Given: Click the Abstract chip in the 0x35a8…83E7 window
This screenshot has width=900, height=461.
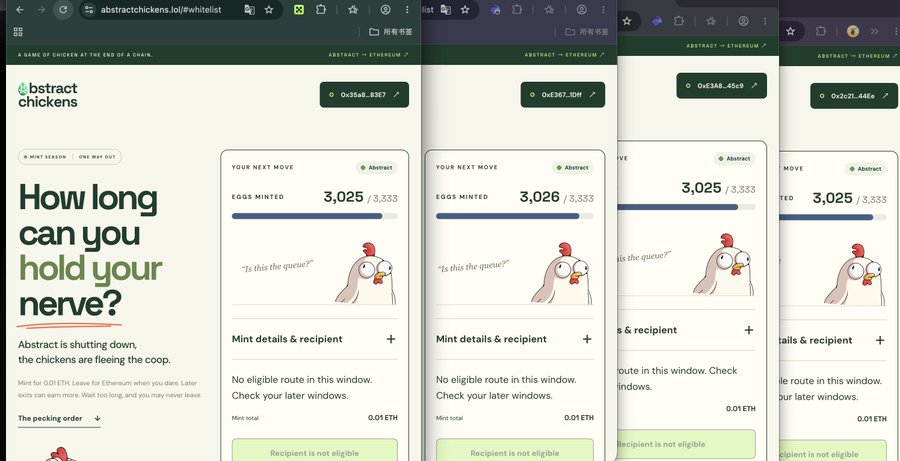Looking at the screenshot, I should point(377,168).
